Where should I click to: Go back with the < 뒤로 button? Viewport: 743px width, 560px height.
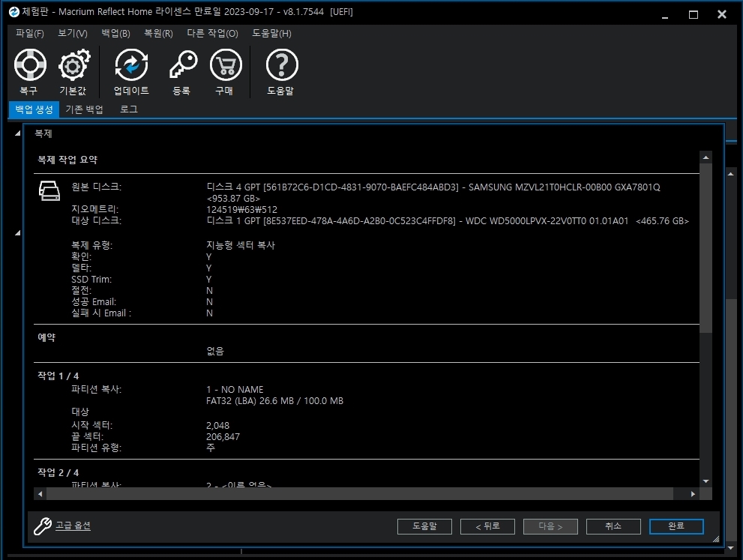(x=487, y=526)
